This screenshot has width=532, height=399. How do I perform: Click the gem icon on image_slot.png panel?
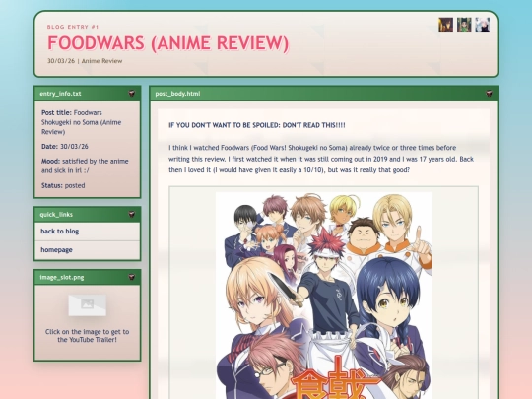132,277
